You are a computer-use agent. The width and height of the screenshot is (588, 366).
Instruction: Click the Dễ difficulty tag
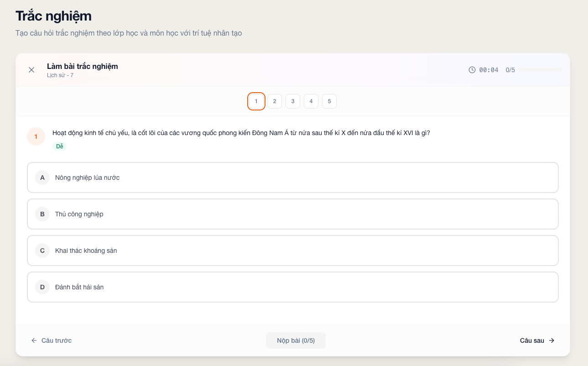tap(60, 146)
